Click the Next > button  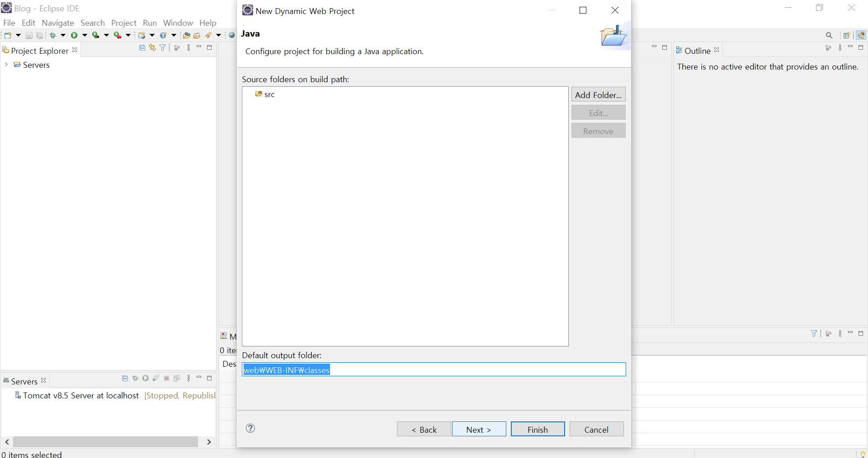coord(479,429)
